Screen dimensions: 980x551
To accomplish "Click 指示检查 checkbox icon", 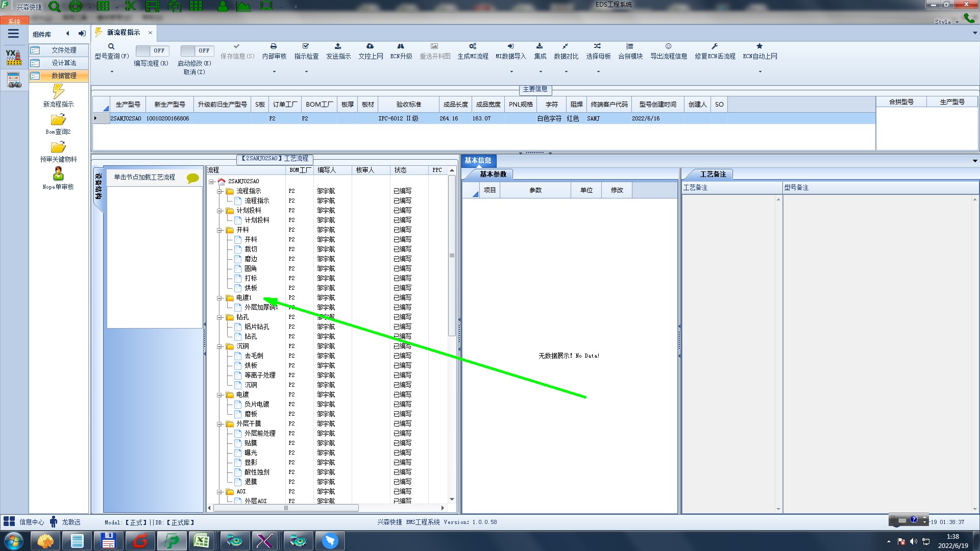I will 306,46.
